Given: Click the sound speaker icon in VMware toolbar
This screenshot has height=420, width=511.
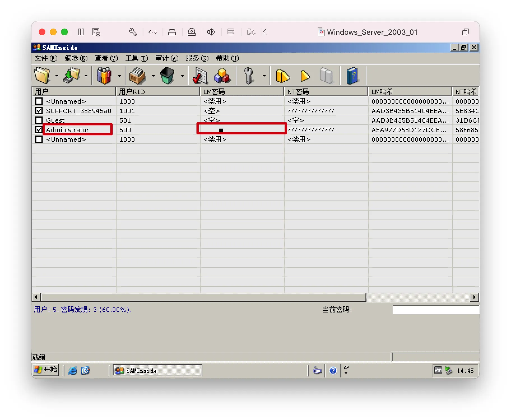Looking at the screenshot, I should (211, 32).
